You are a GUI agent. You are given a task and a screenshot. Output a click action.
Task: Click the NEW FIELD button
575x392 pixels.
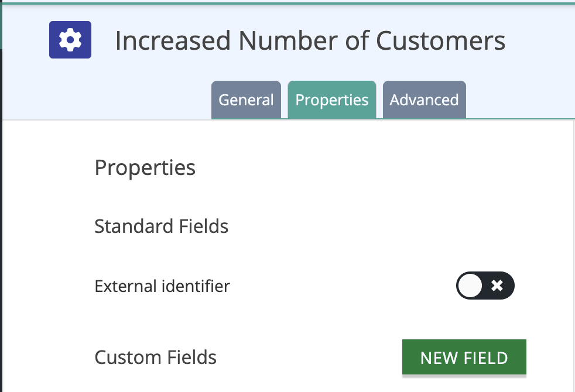click(x=464, y=357)
